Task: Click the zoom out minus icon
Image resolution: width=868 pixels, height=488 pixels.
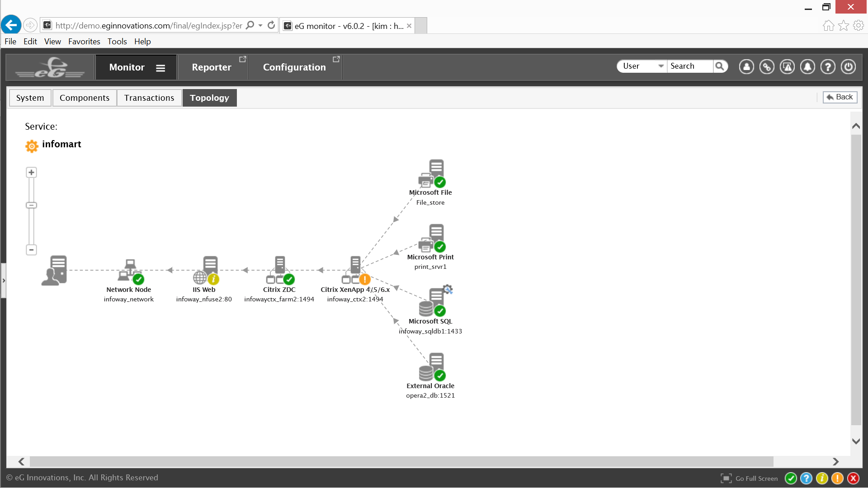Action: 31,250
